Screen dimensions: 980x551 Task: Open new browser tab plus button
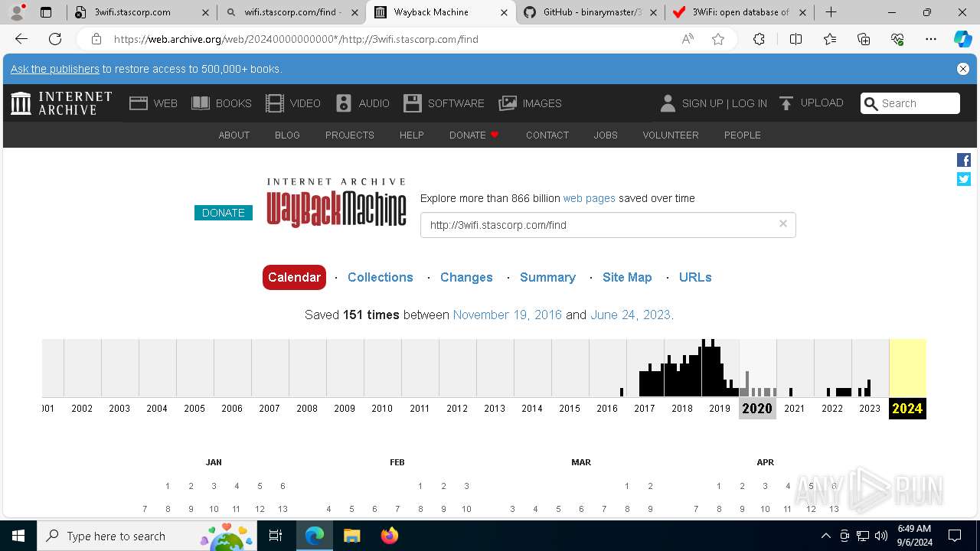point(831,12)
